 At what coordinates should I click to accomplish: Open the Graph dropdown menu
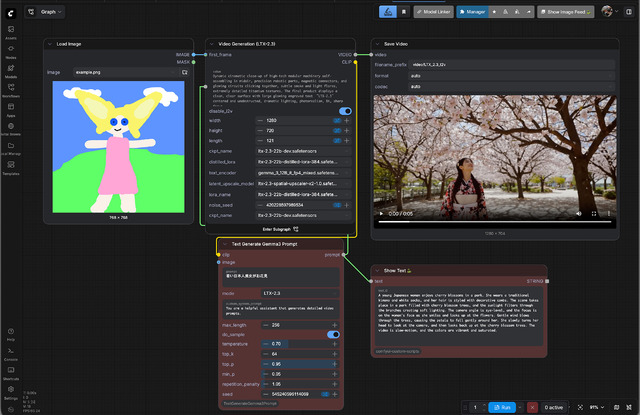(x=51, y=12)
